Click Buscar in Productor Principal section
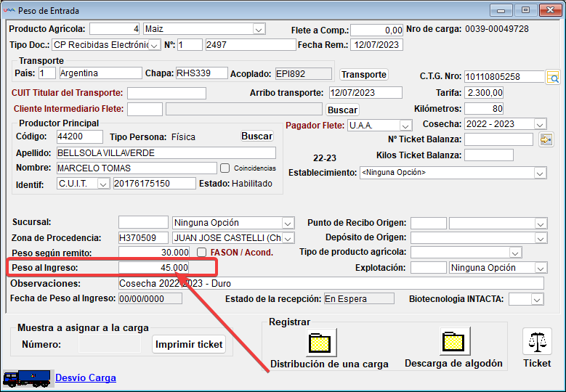 256,136
